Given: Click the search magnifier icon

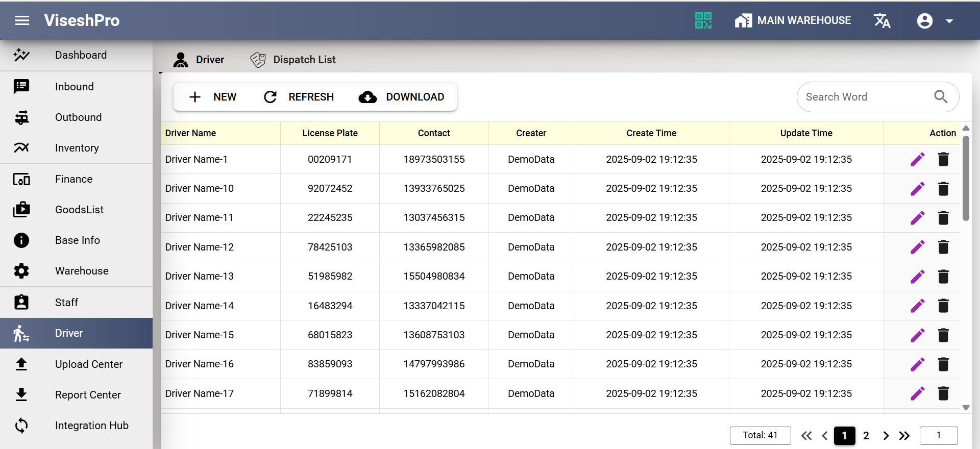Looking at the screenshot, I should (941, 96).
